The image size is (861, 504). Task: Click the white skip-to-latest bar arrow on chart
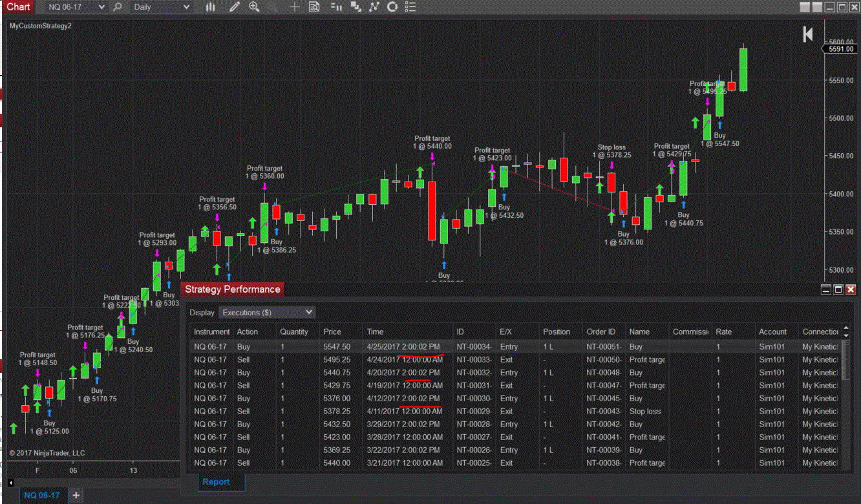807,35
